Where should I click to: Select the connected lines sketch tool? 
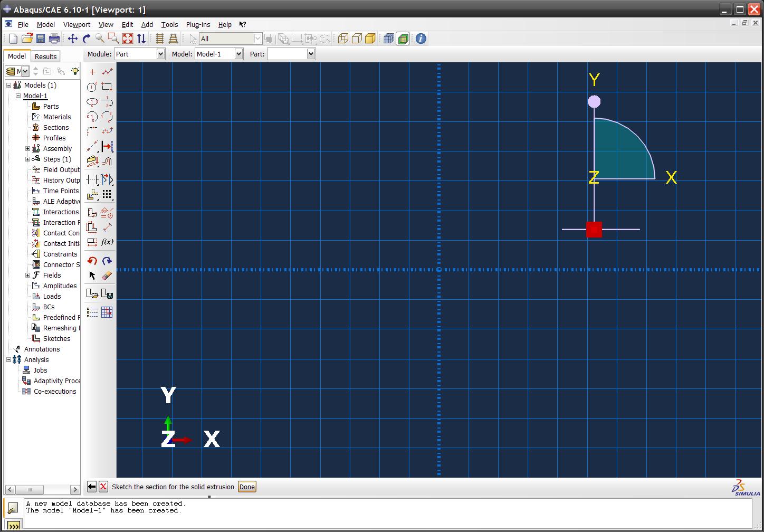click(107, 72)
